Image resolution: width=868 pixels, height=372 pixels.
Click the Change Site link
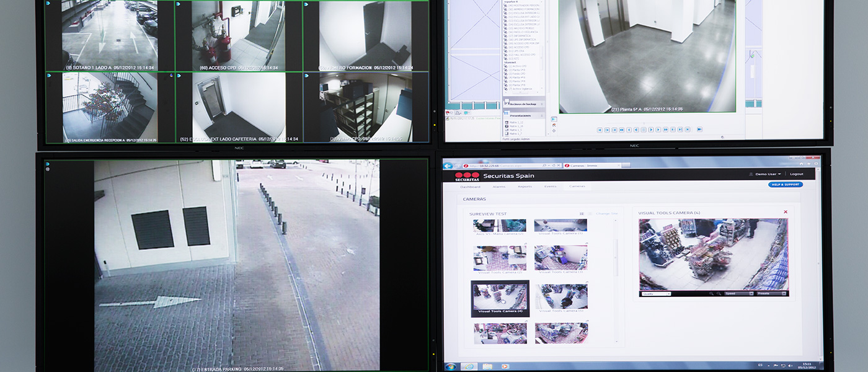[606, 213]
